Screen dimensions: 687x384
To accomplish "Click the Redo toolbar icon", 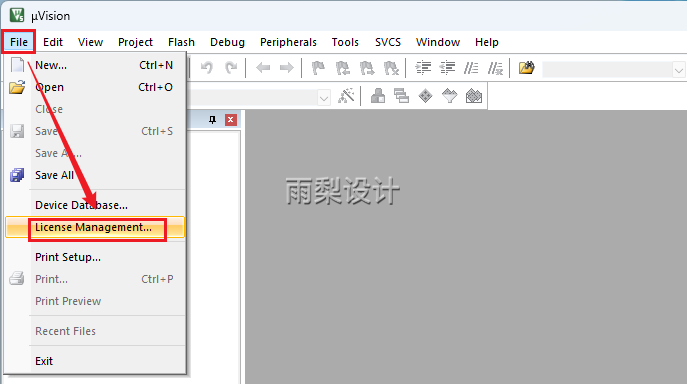I will tap(231, 68).
